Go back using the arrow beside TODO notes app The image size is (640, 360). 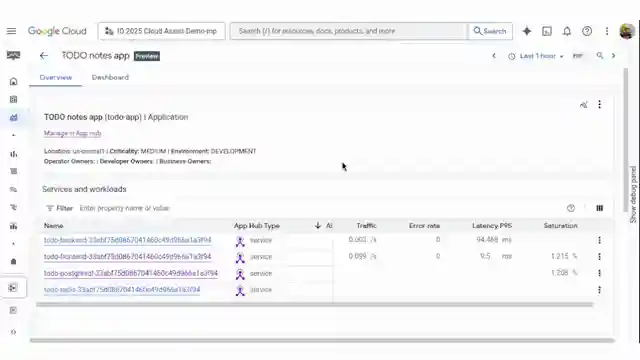[x=44, y=56]
